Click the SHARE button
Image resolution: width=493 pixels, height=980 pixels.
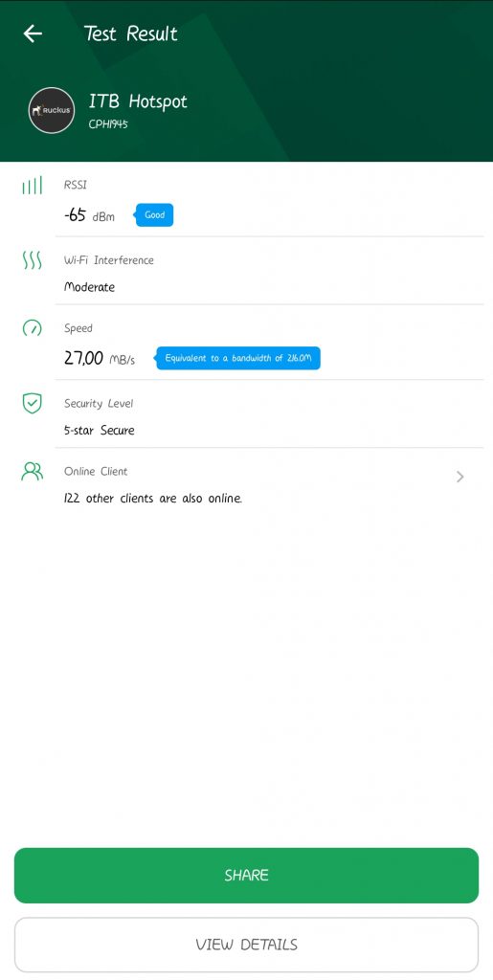pos(246,875)
